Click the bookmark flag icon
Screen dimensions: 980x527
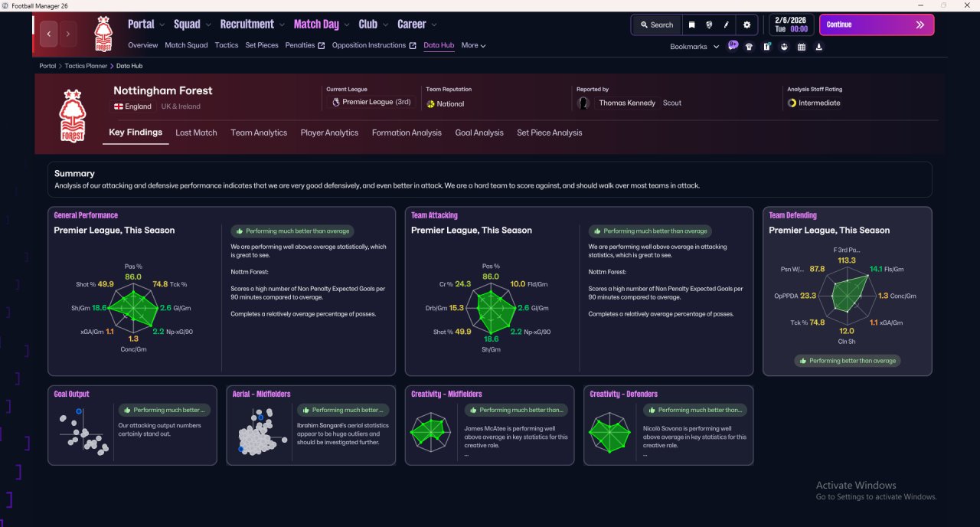692,25
